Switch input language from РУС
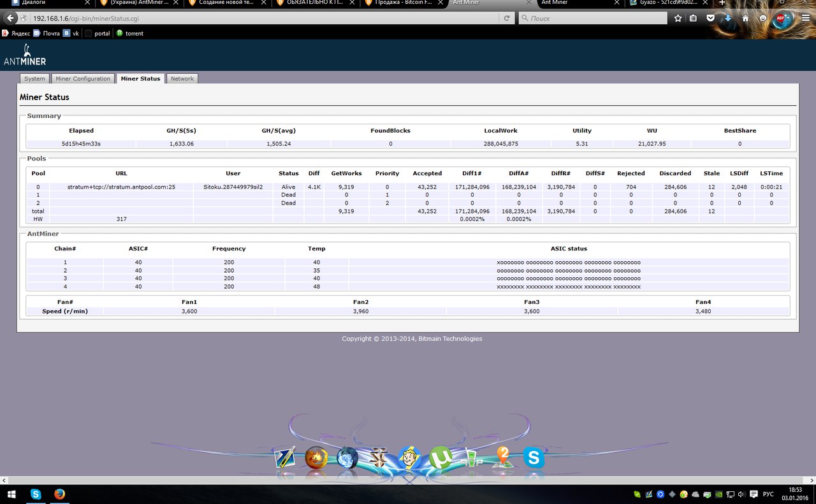Viewport: 816px width, 504px height. (768, 494)
